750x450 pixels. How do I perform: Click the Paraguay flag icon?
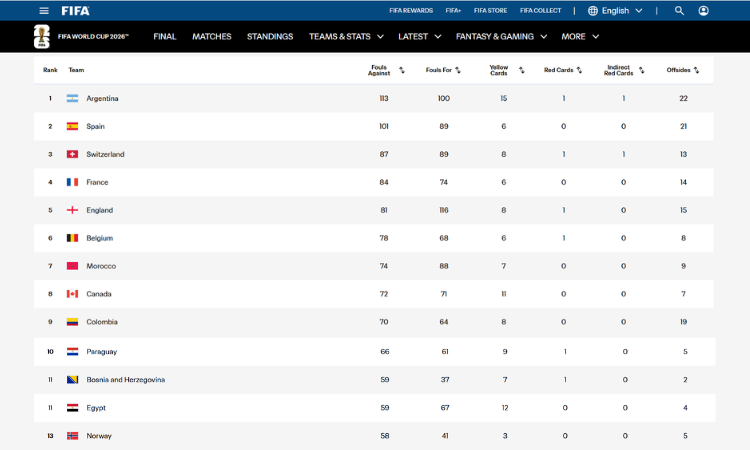pos(72,351)
